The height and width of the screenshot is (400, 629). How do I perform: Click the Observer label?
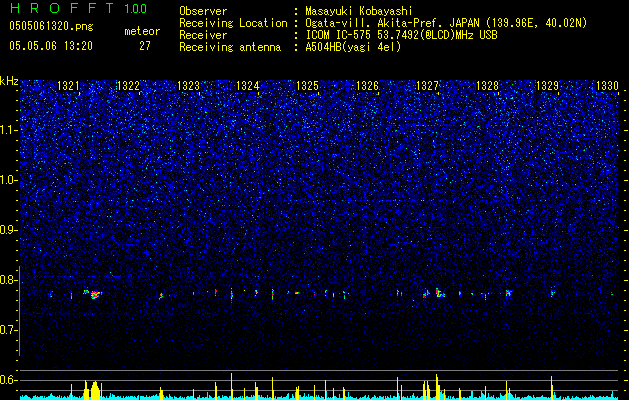click(x=203, y=11)
